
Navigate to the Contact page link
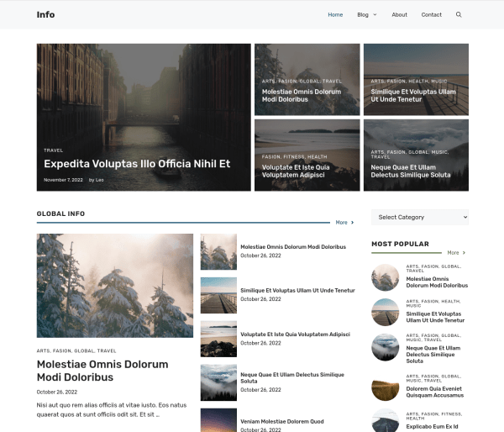pyautogui.click(x=431, y=14)
